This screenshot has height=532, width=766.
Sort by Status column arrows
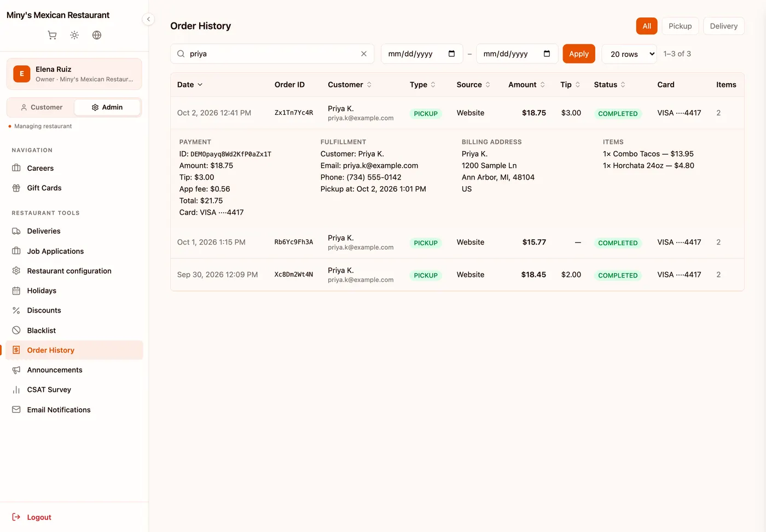coord(623,85)
